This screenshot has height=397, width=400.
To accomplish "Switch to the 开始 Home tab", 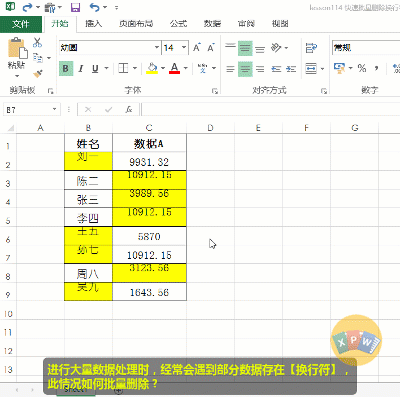I will 60,24.
